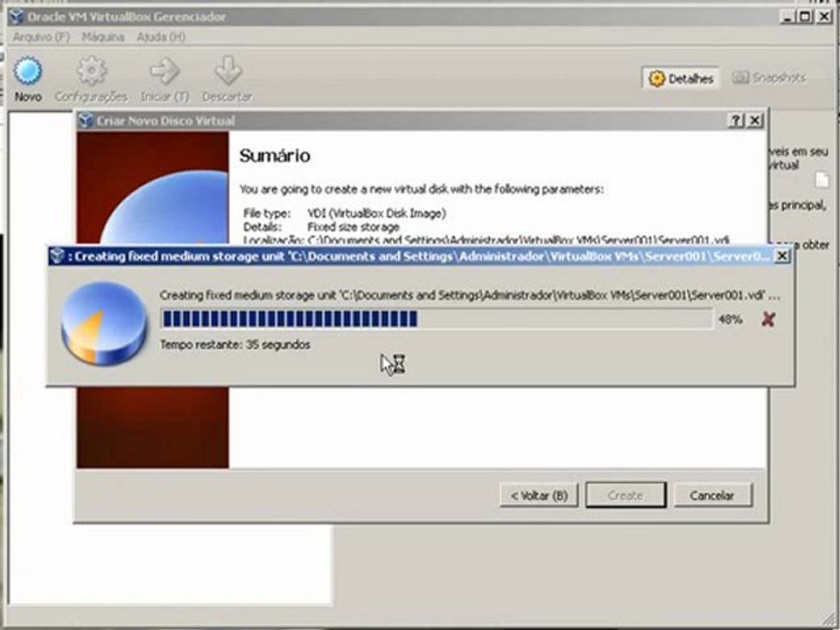The height and width of the screenshot is (630, 840).
Task: Click 'Fixed size storage' details text
Action: point(353,227)
